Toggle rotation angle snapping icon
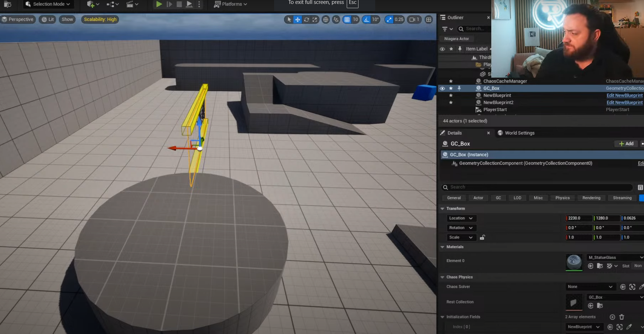This screenshot has width=644, height=334. coord(366,20)
